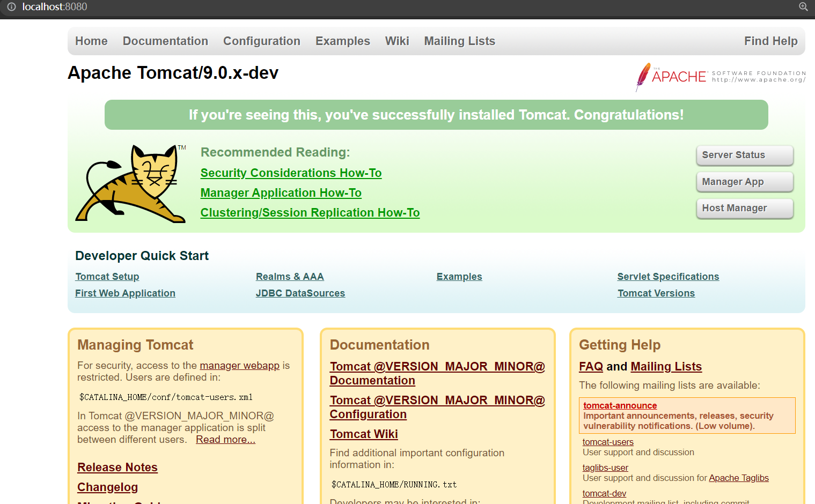Open the taglibs-user mailing list link
The image size is (815, 504).
click(605, 468)
